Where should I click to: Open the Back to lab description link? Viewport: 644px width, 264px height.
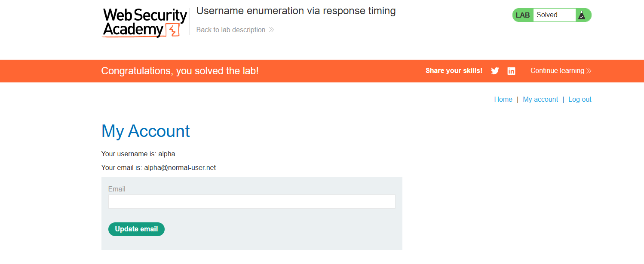(231, 30)
